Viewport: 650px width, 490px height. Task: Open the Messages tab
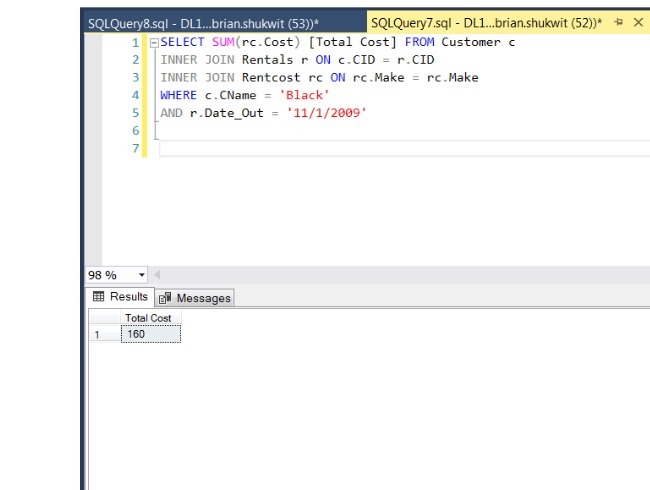tap(195, 298)
